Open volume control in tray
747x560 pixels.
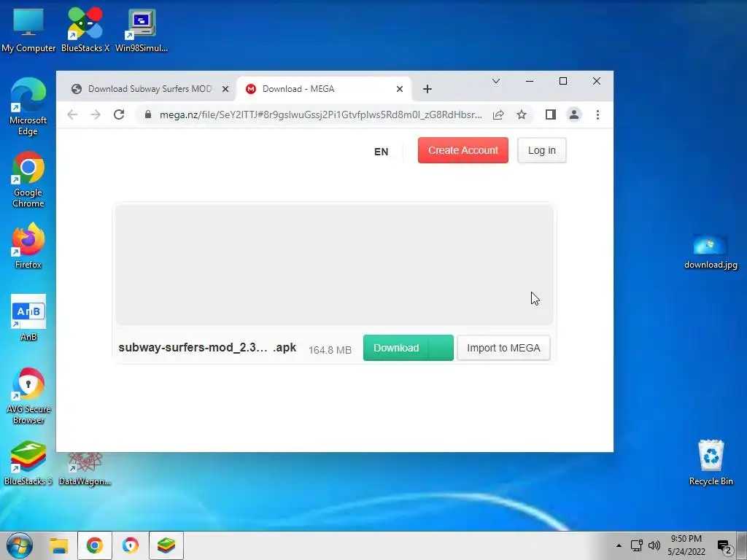coord(654,545)
